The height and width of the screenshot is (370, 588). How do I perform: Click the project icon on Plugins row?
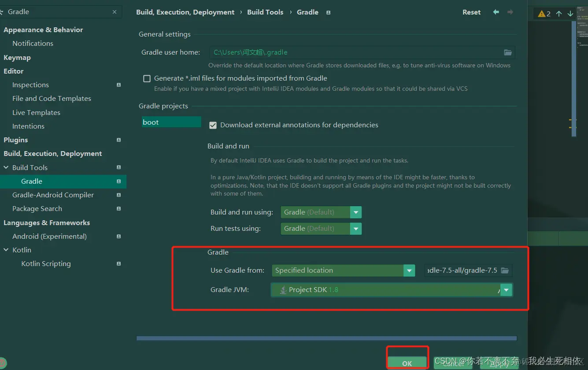pyautogui.click(x=118, y=140)
